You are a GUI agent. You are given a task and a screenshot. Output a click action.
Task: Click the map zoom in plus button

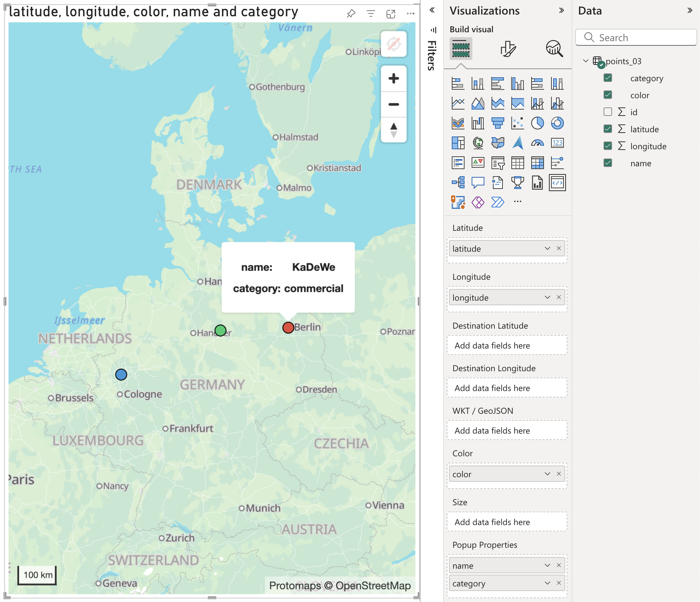coord(393,78)
